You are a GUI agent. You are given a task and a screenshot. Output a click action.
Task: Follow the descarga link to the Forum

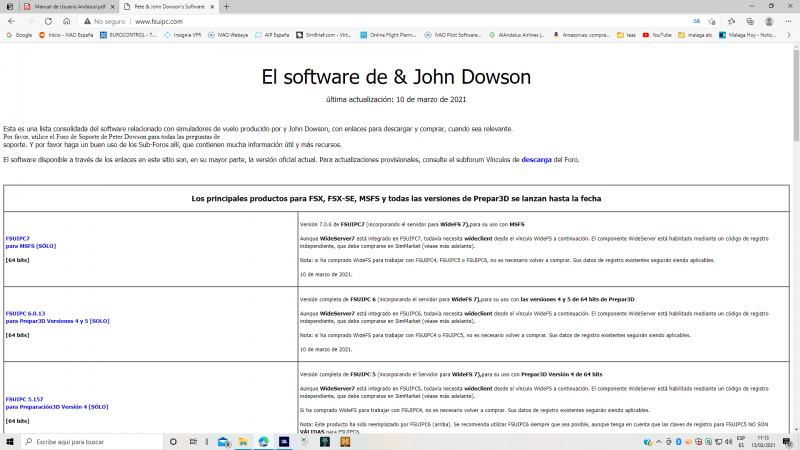click(536, 160)
